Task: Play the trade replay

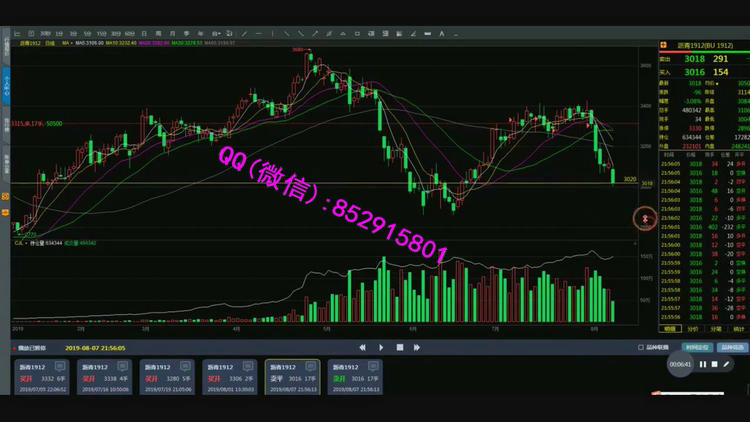Action: (x=381, y=347)
